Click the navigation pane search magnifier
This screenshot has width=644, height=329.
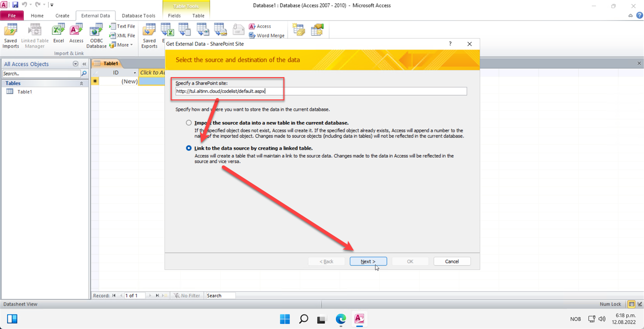pyautogui.click(x=84, y=73)
